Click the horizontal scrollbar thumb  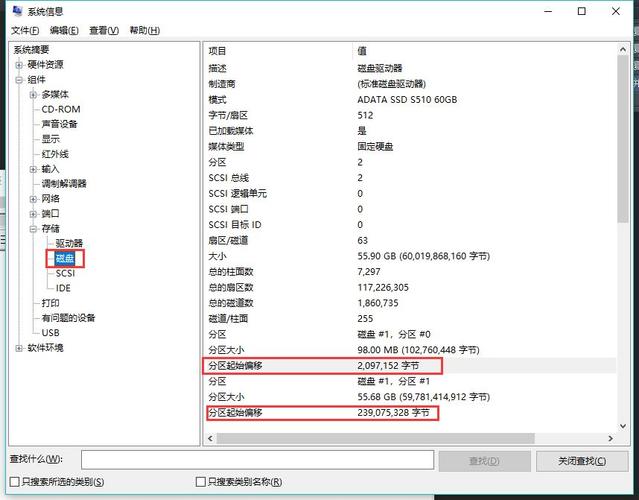tap(375, 438)
